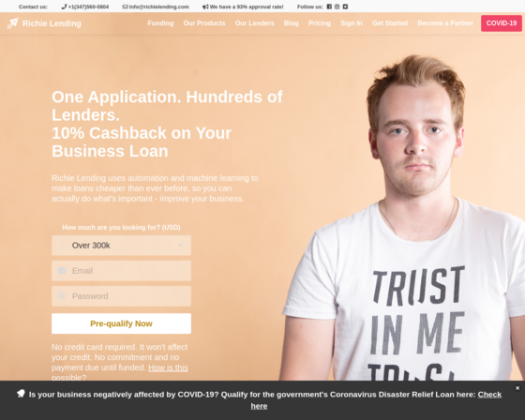Click the Pre-qualify Now button
Viewport: 525px width, 420px height.
point(121,323)
